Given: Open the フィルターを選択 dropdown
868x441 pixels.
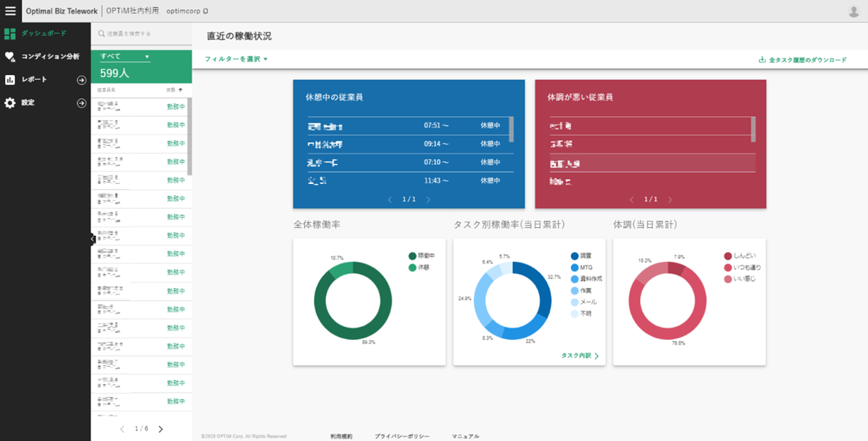Looking at the screenshot, I should 236,59.
